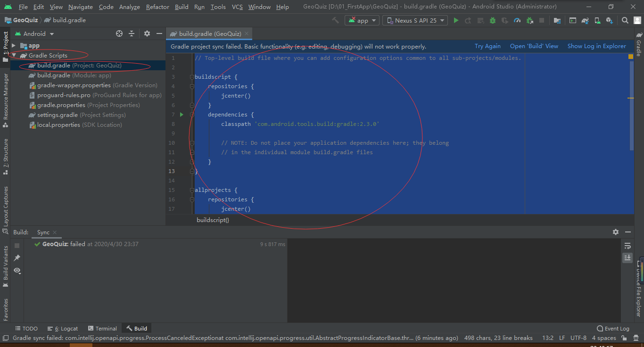Enable scroll to end in Build console
The image size is (644, 347).
pos(627,258)
